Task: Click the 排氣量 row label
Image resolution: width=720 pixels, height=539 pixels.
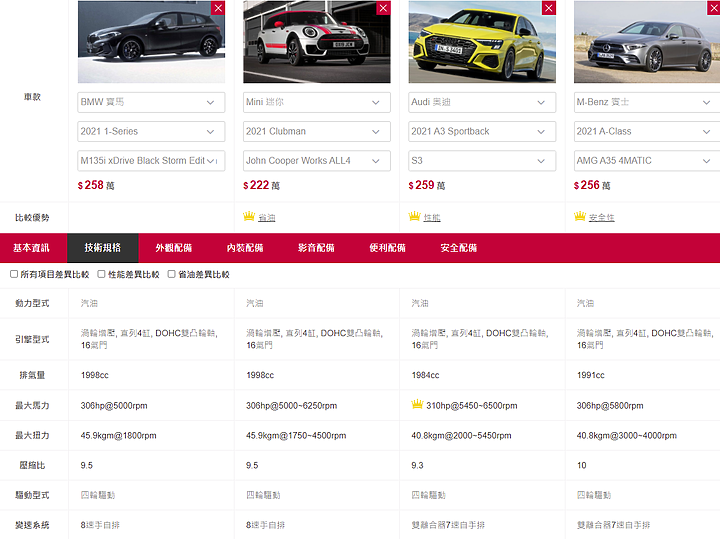Action: tap(32, 375)
